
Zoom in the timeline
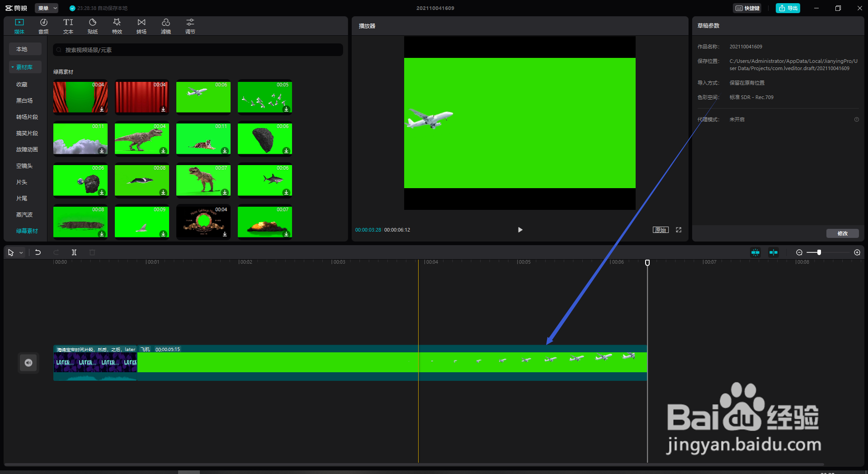pyautogui.click(x=857, y=252)
